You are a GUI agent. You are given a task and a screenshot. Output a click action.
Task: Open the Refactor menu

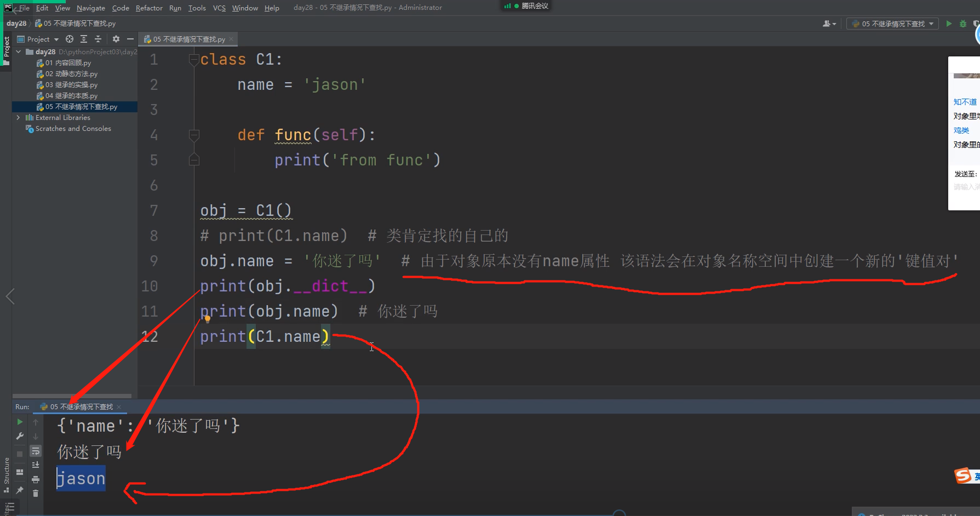tap(149, 8)
